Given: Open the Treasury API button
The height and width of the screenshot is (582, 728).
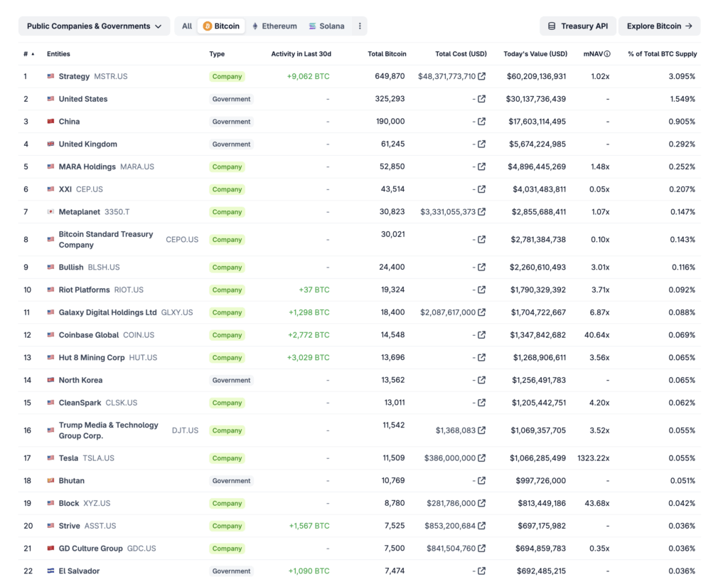Looking at the screenshot, I should 578,26.
